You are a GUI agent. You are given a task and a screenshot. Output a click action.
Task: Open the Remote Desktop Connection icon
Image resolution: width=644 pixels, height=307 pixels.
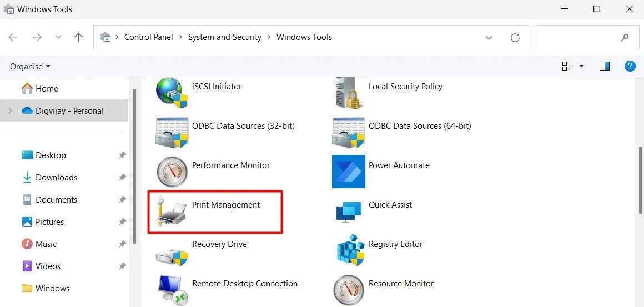pyautogui.click(x=172, y=290)
